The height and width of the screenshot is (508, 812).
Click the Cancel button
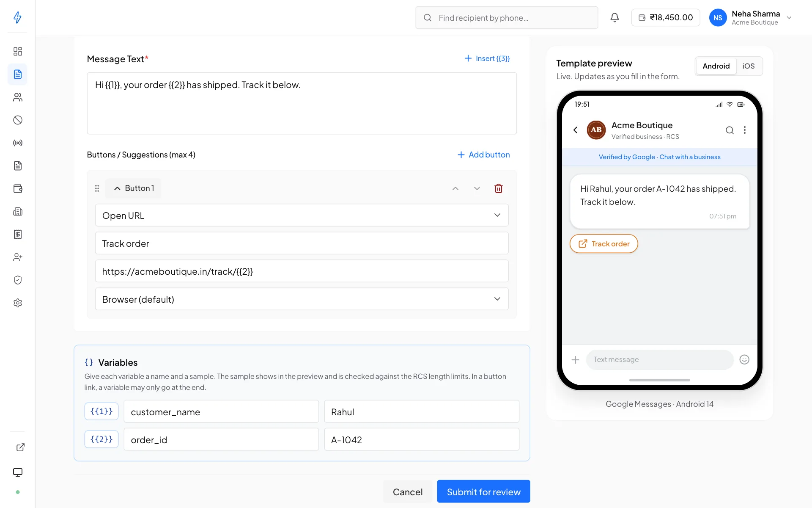pos(407,491)
